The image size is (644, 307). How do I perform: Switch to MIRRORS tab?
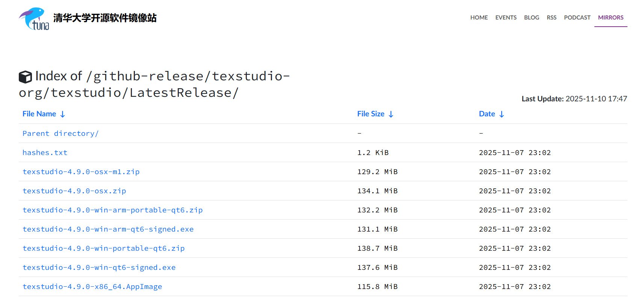[x=611, y=18]
